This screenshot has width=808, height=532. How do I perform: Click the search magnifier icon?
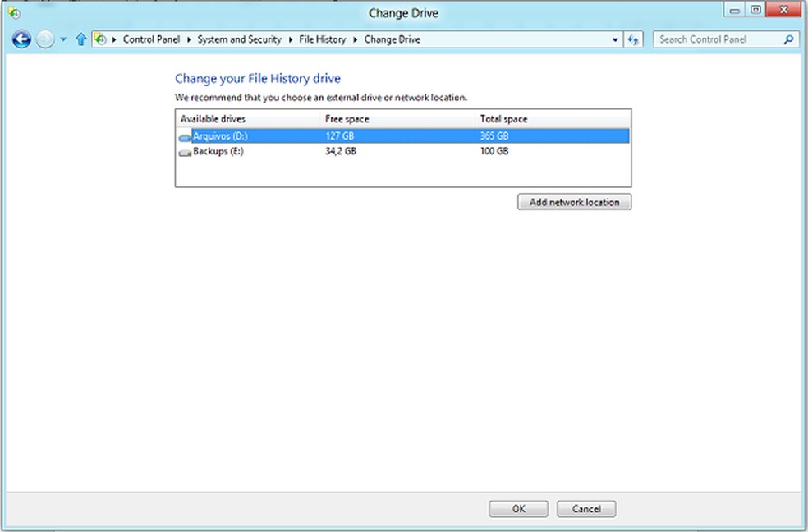(x=788, y=39)
